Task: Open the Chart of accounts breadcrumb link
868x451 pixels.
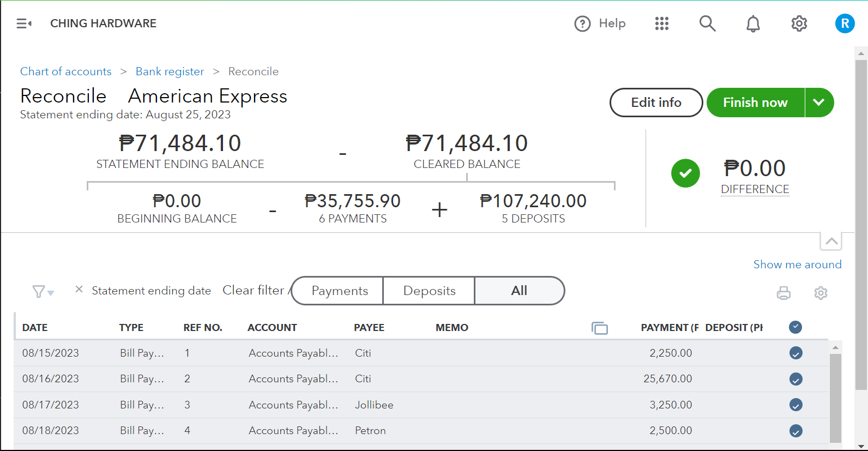Action: (65, 71)
